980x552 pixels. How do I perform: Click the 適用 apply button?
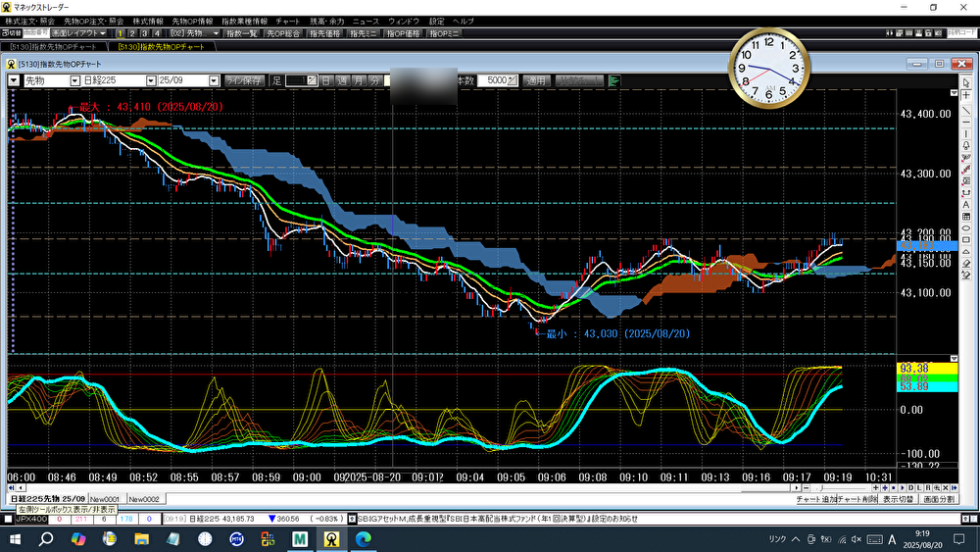pyautogui.click(x=537, y=80)
